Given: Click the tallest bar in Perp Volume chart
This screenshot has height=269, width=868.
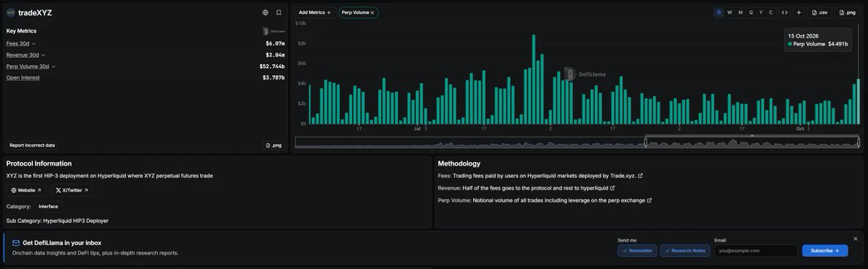Looking at the screenshot, I should (534, 80).
